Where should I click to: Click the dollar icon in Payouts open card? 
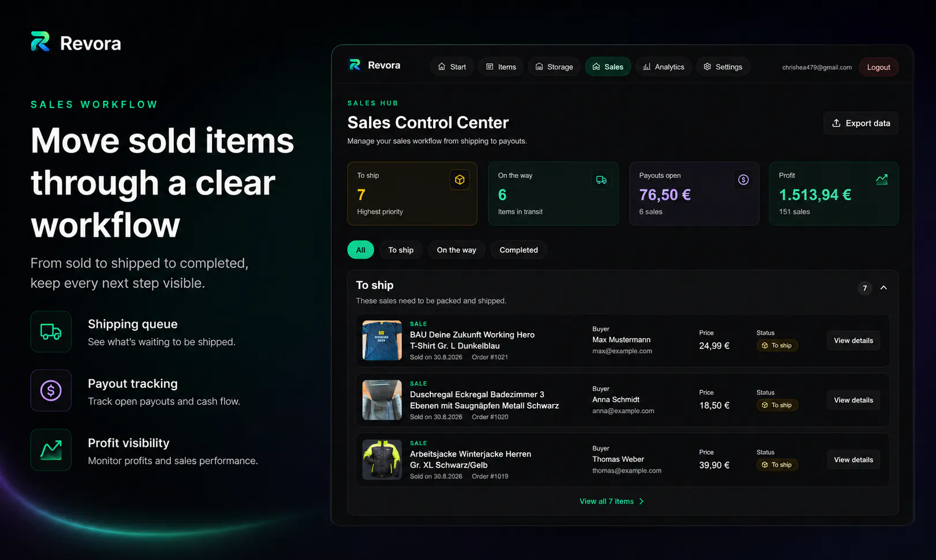(743, 180)
